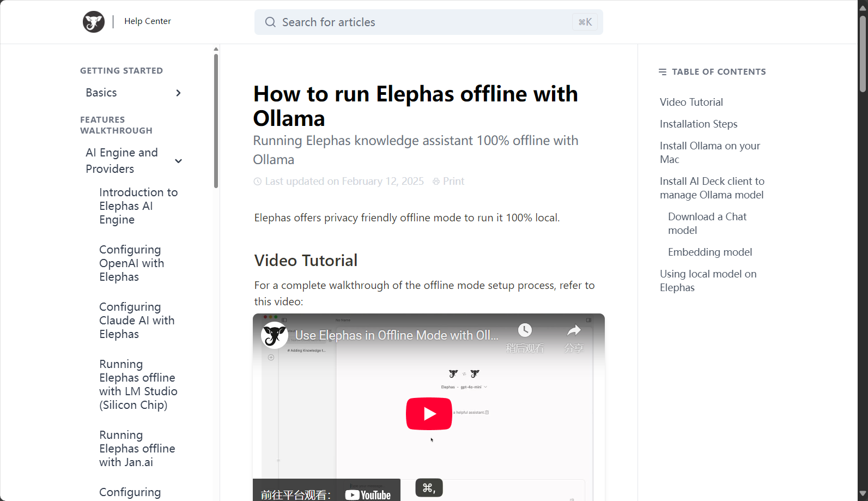Open the Help Center home link
Image resolution: width=868 pixels, height=501 pixels.
click(148, 21)
